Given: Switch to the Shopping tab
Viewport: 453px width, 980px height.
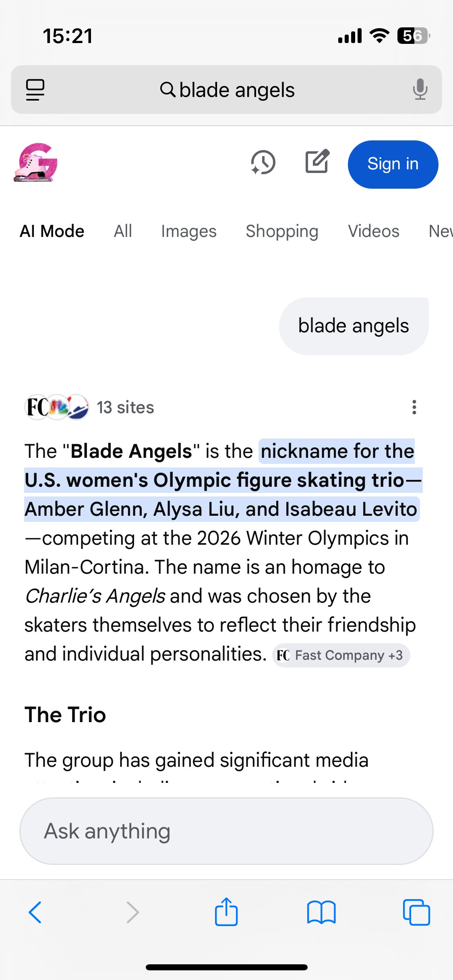Looking at the screenshot, I should point(282,231).
